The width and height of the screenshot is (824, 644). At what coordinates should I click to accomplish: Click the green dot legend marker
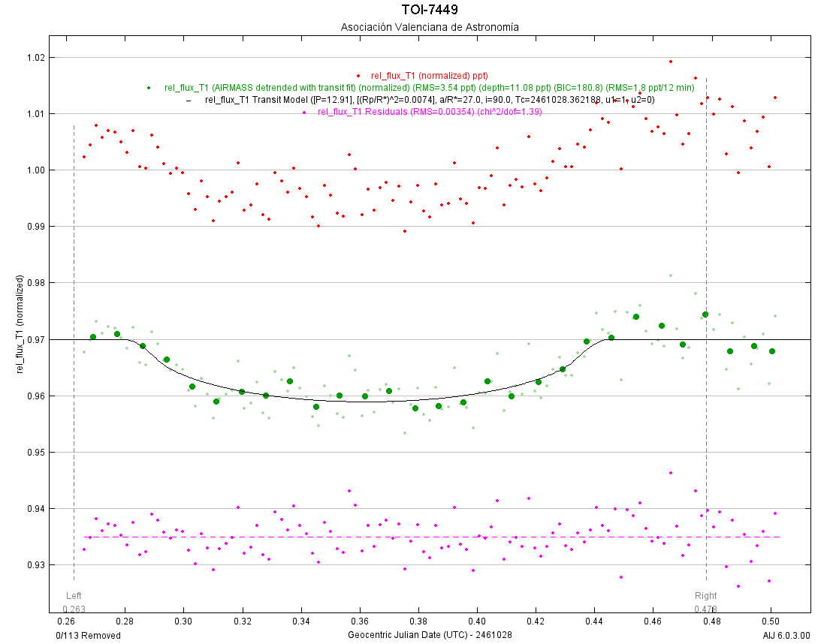tap(149, 88)
